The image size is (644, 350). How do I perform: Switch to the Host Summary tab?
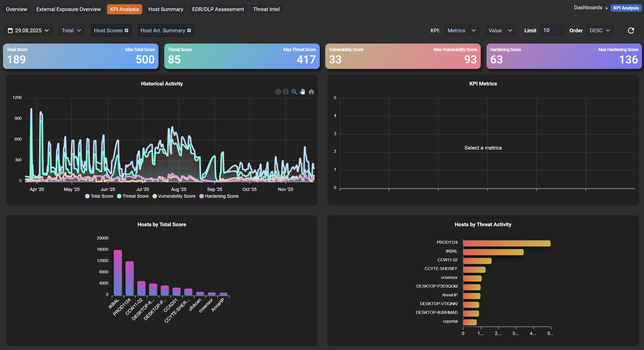(x=166, y=9)
